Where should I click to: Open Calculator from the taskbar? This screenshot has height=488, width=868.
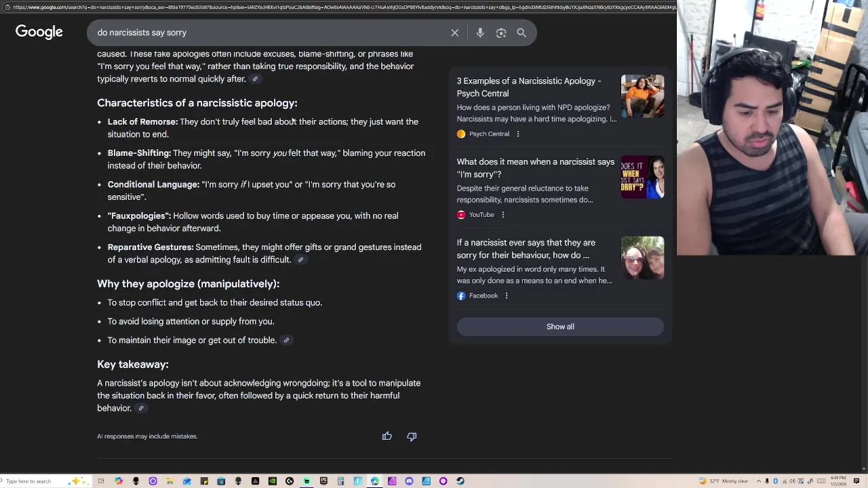pyautogui.click(x=340, y=481)
